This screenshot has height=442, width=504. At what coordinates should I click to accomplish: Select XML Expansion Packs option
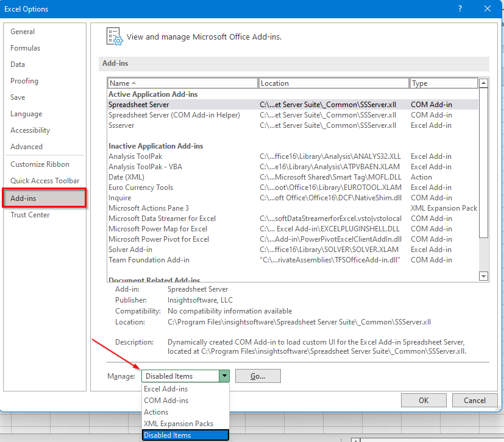178,424
